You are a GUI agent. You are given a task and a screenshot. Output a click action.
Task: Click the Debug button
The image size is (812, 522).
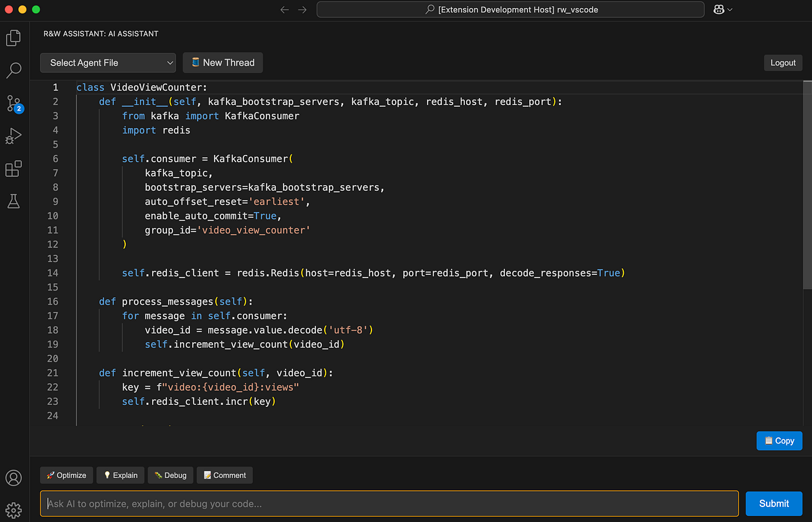point(170,475)
